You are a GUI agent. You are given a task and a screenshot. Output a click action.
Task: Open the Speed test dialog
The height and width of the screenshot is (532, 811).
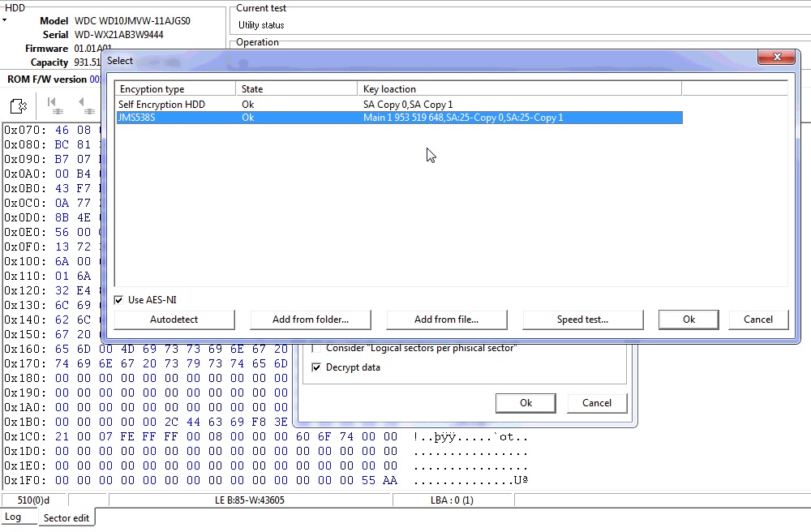tap(583, 320)
